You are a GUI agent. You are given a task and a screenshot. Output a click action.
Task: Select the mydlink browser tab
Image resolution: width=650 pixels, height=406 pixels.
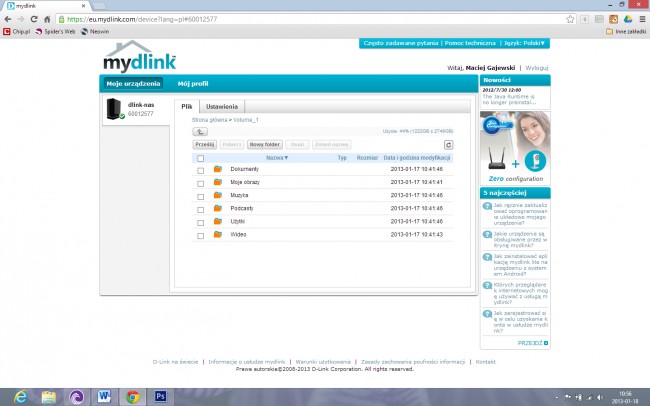pyautogui.click(x=47, y=6)
